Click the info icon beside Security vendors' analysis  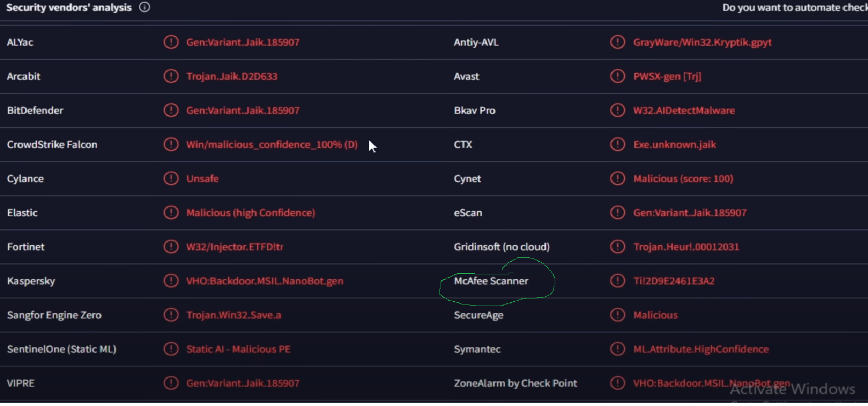coord(144,7)
